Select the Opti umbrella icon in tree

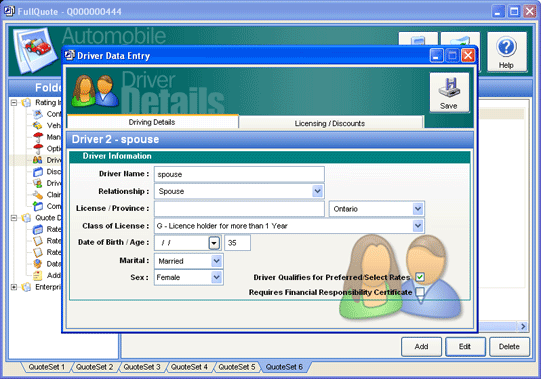(38, 148)
